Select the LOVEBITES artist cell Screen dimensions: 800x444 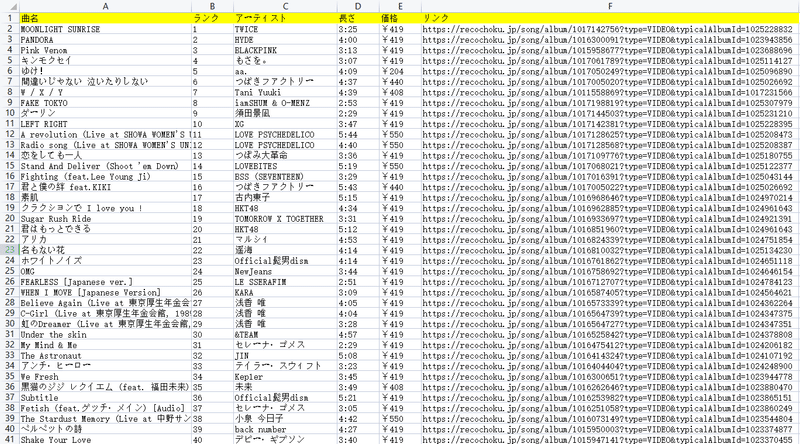[285, 166]
